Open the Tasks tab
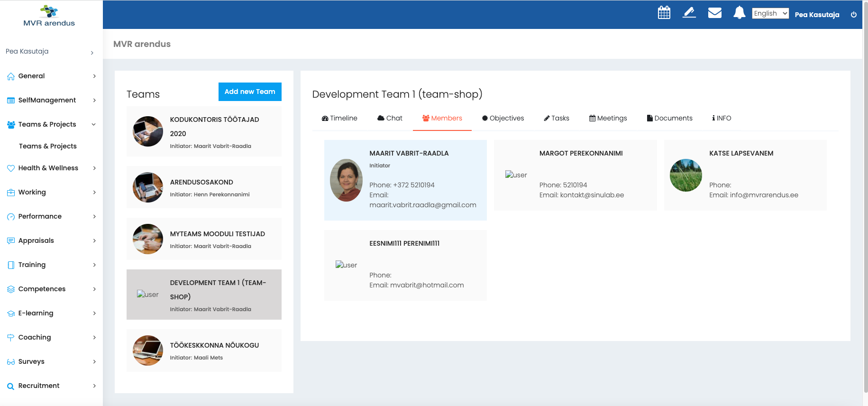Screen dimensions: 868x406 tap(557, 118)
